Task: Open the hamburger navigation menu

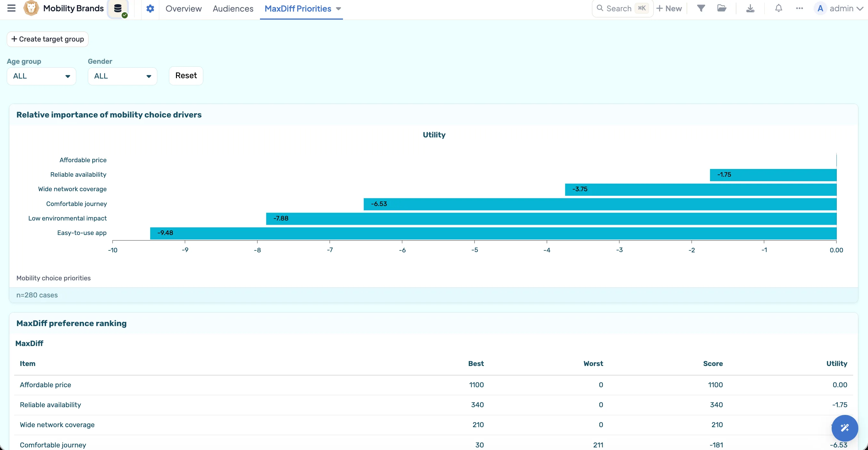Action: click(x=11, y=8)
